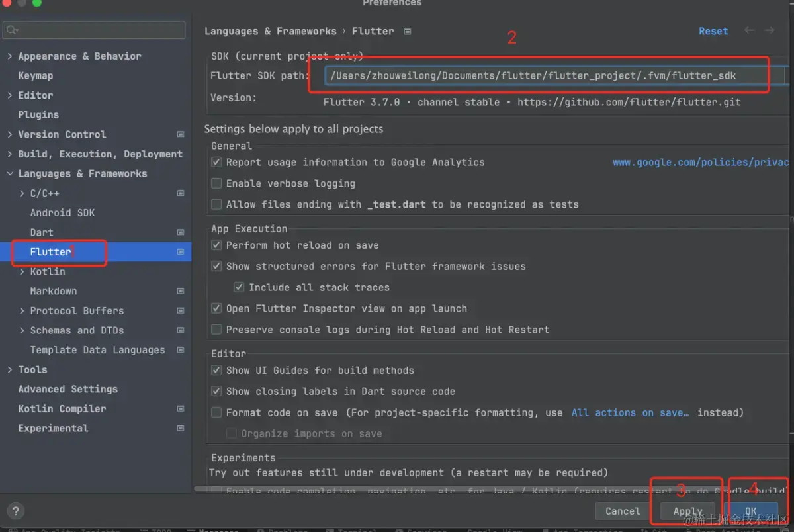Viewport: 794px width, 532px height.
Task: Apply the Flutter settings
Action: 687,511
